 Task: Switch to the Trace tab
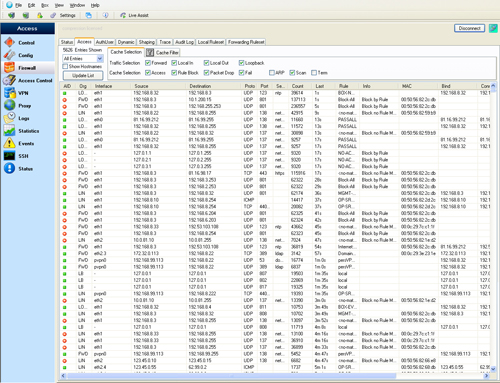pyautogui.click(x=165, y=42)
